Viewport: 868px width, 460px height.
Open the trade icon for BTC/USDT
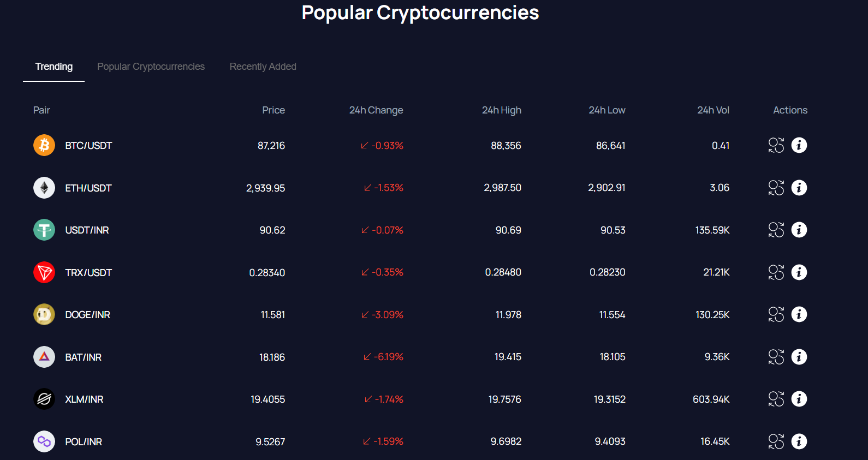tap(776, 145)
